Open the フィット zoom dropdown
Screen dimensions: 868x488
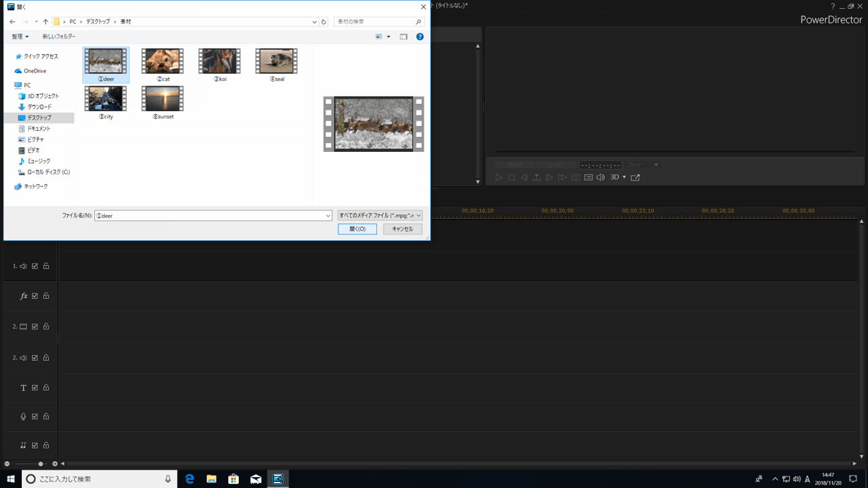pyautogui.click(x=643, y=165)
